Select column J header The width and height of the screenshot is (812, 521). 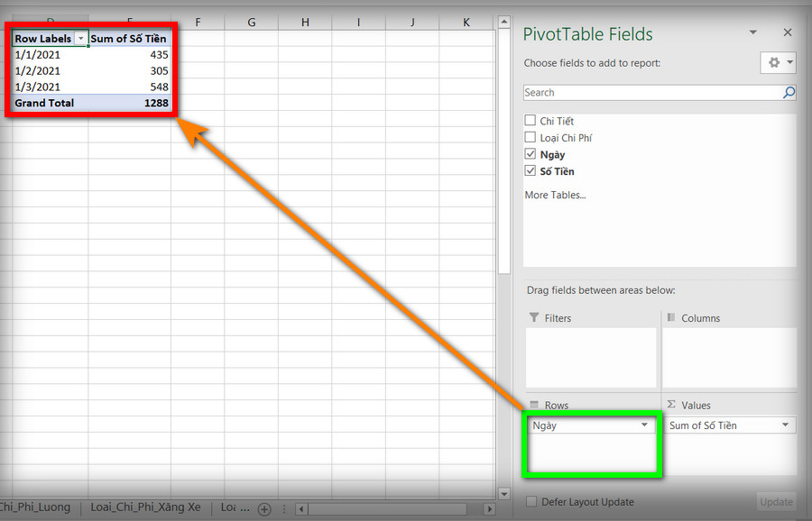pos(412,23)
